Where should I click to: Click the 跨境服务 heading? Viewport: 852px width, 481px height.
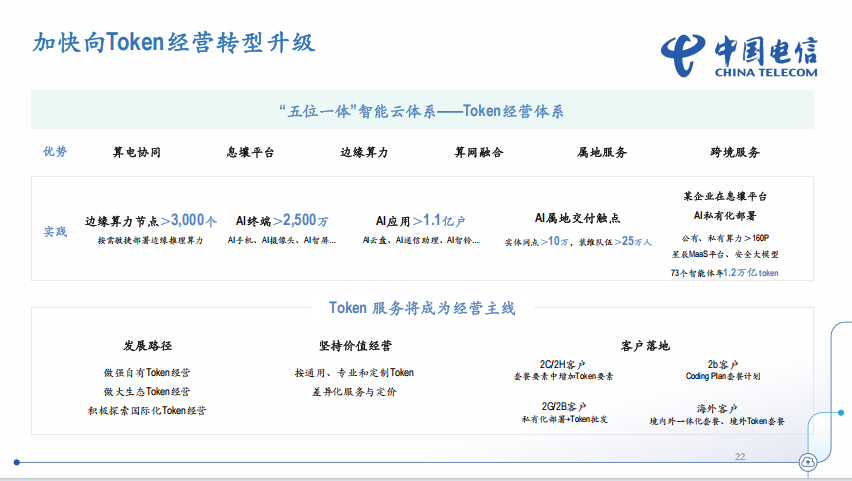coord(735,153)
